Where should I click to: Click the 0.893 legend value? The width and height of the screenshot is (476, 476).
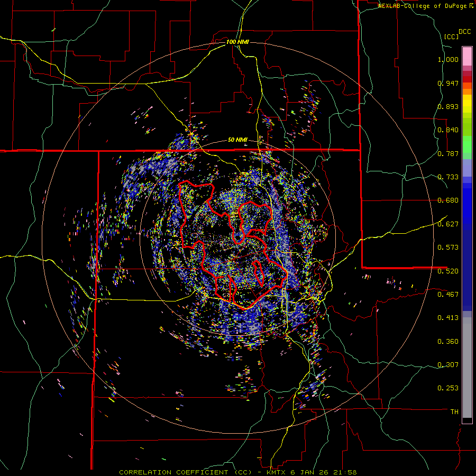[x=448, y=106]
